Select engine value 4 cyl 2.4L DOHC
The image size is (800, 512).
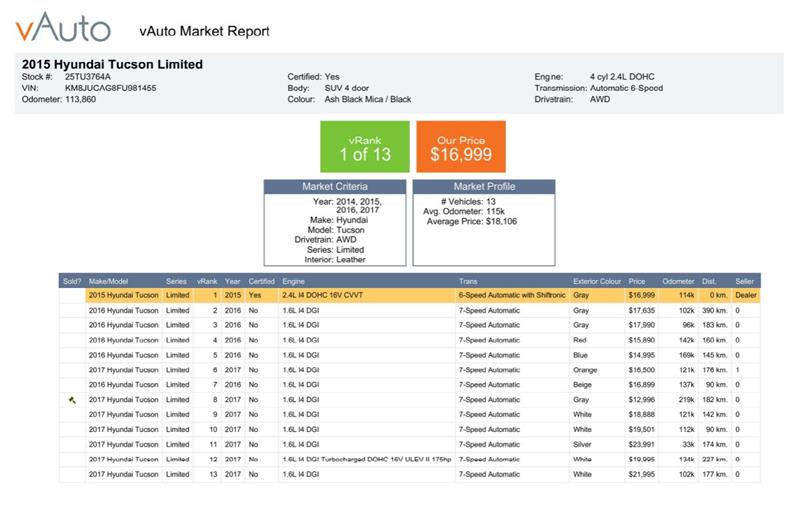click(x=622, y=76)
